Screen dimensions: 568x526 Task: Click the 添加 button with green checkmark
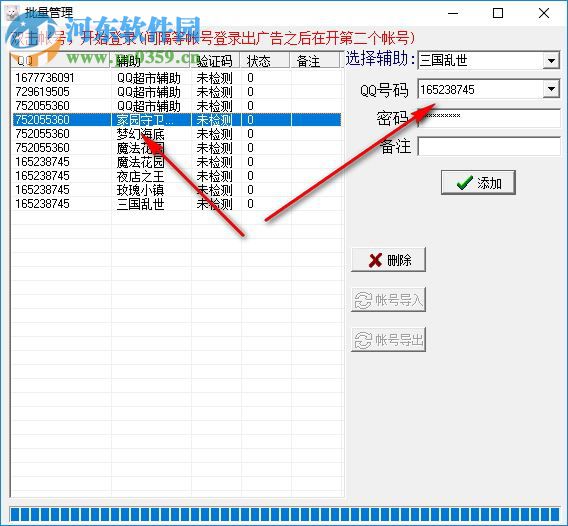click(478, 183)
